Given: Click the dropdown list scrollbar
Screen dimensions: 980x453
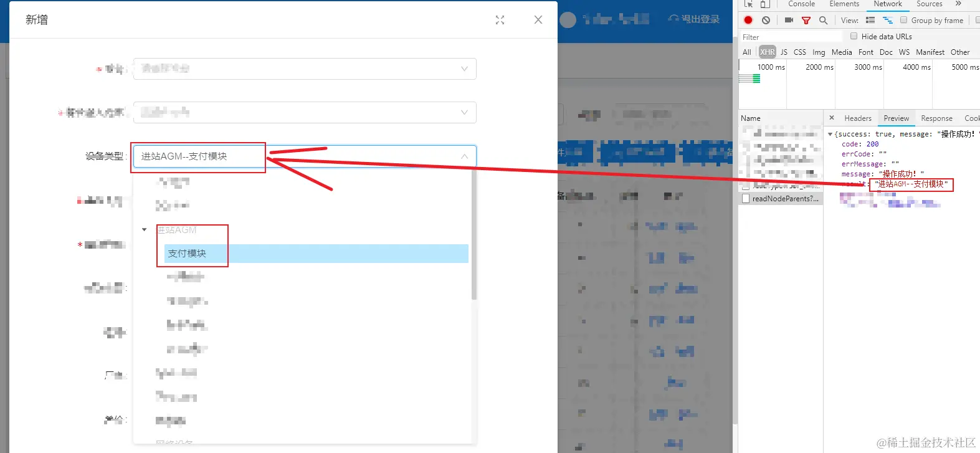Looking at the screenshot, I should 474,234.
